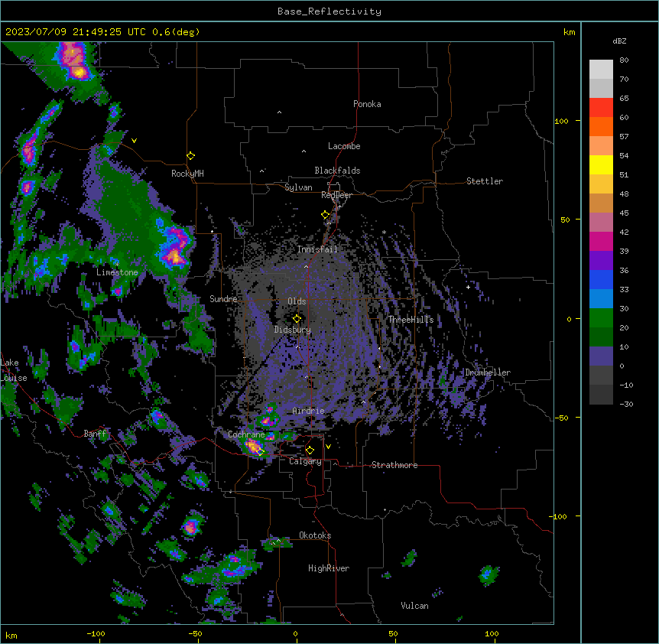Select the 80 value in dBZ legend
The width and height of the screenshot is (659, 644).
[624, 60]
